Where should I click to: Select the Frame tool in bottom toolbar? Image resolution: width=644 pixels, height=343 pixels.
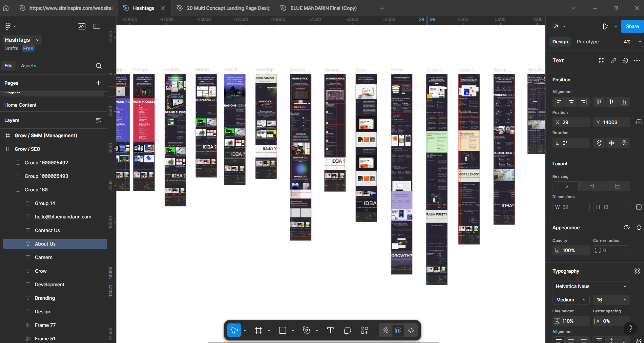point(258,330)
